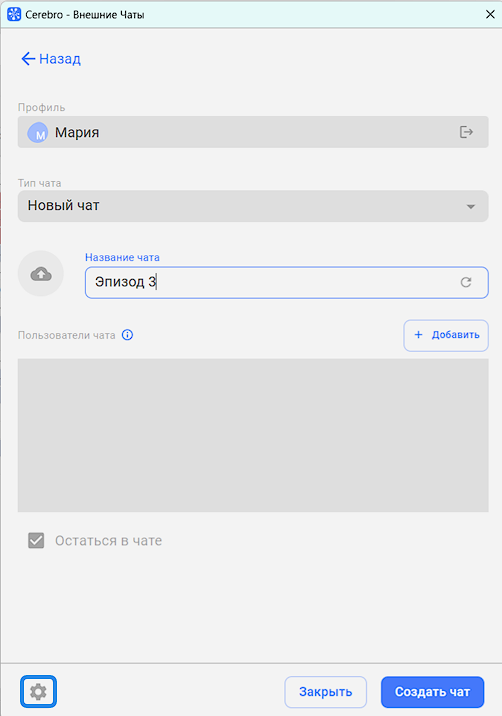The height and width of the screenshot is (716, 502).
Task: Click the Cerebro logo in the title bar
Action: 14,14
